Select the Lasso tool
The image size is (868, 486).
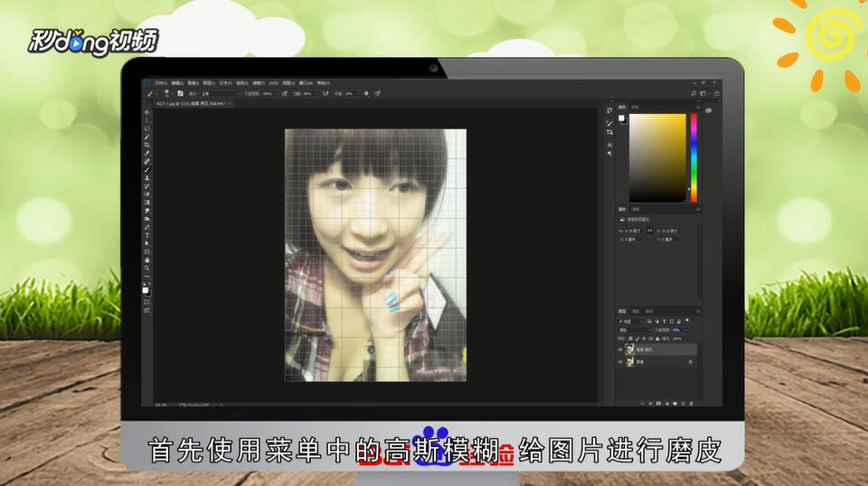pos(146,129)
